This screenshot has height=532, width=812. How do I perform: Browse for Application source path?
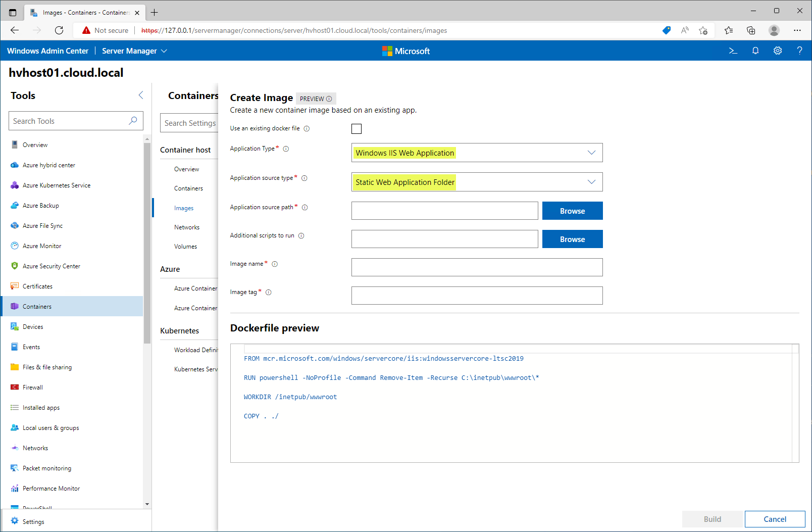pyautogui.click(x=573, y=211)
